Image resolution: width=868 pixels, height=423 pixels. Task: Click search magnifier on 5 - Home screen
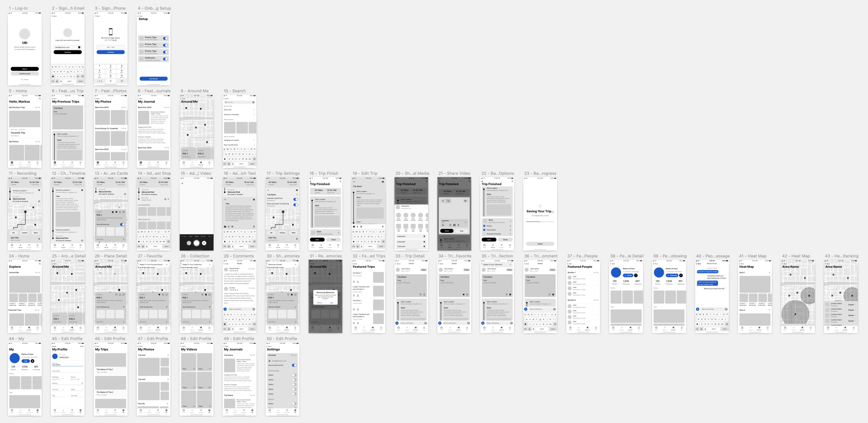click(39, 98)
